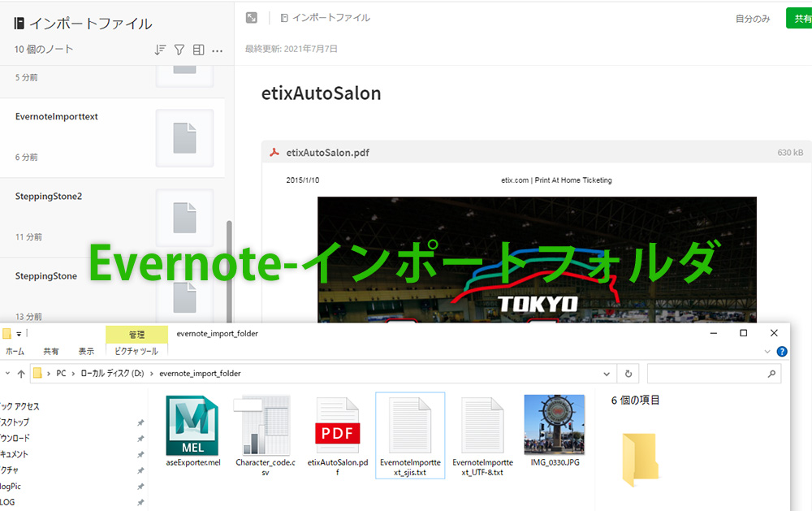Click the Explorer help question mark icon
812x511 pixels.
[781, 352]
